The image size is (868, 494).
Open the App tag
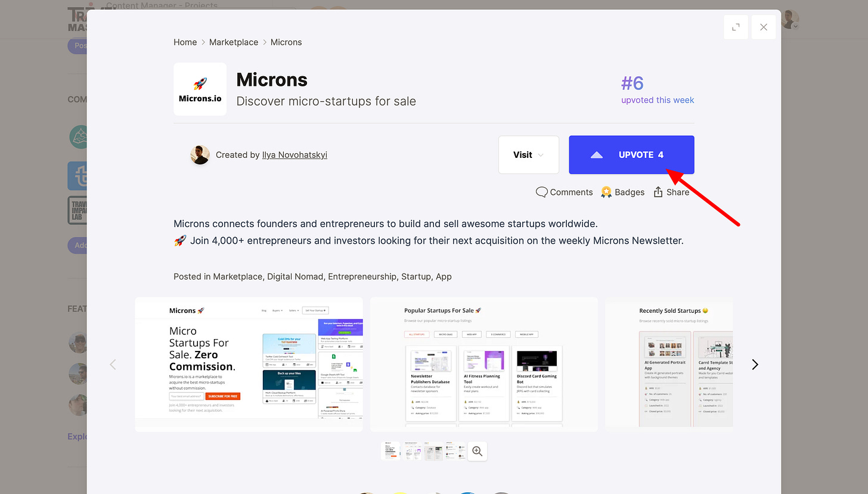pyautogui.click(x=444, y=276)
